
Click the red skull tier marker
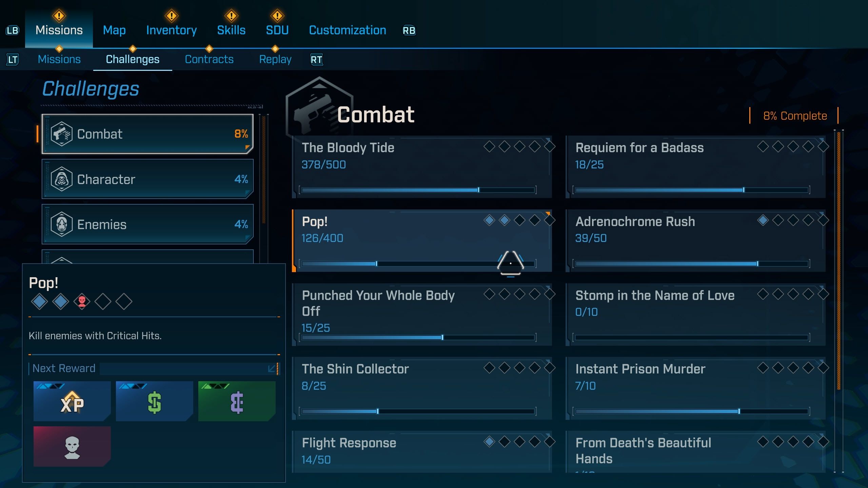coord(82,301)
